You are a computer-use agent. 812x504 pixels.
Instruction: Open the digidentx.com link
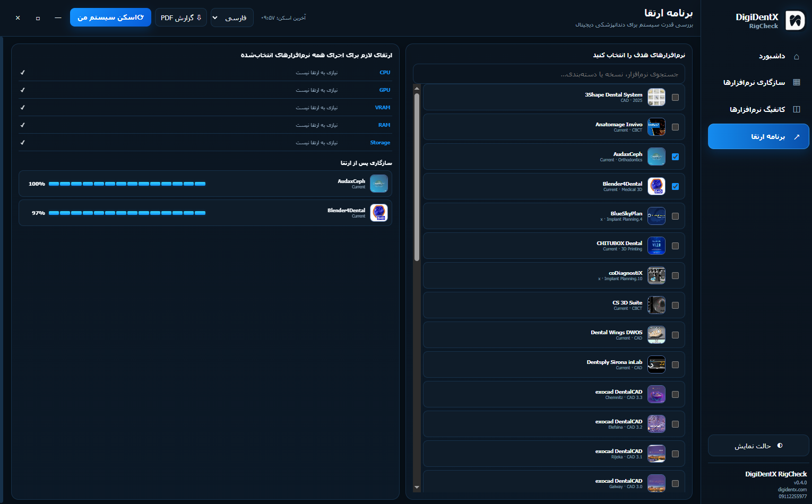792,490
